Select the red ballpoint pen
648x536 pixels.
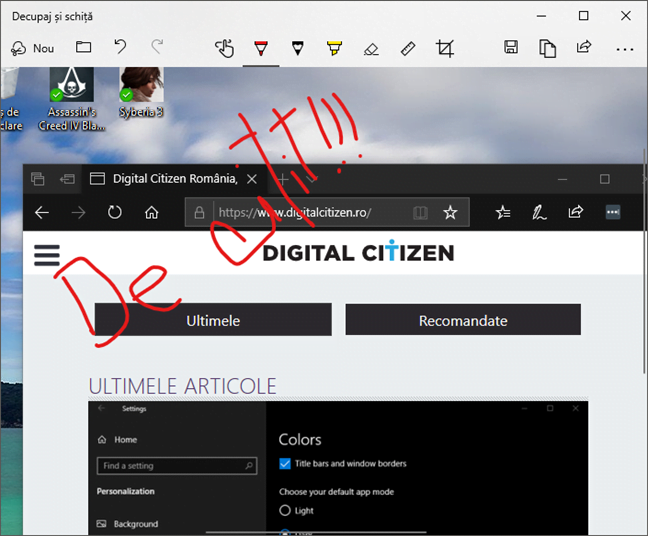tap(261, 48)
